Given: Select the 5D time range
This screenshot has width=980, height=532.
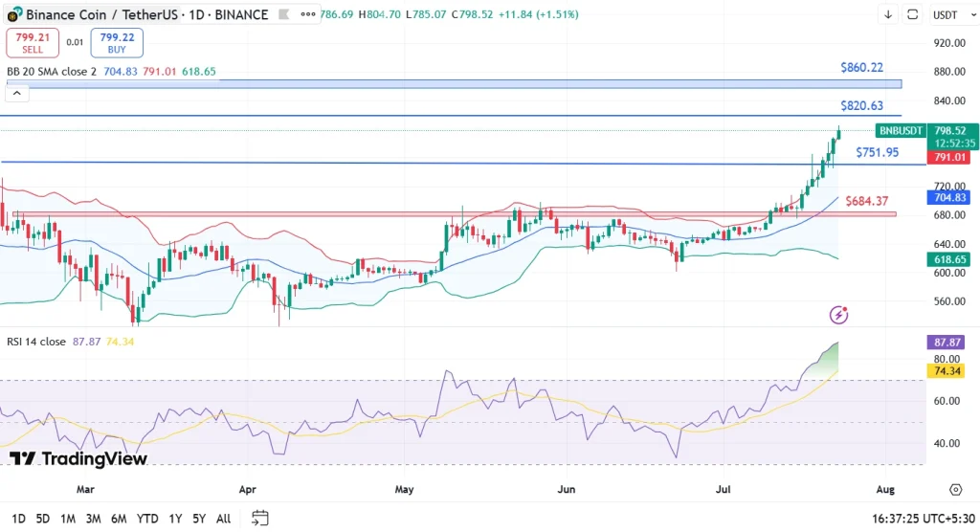Looking at the screenshot, I should tap(42, 519).
